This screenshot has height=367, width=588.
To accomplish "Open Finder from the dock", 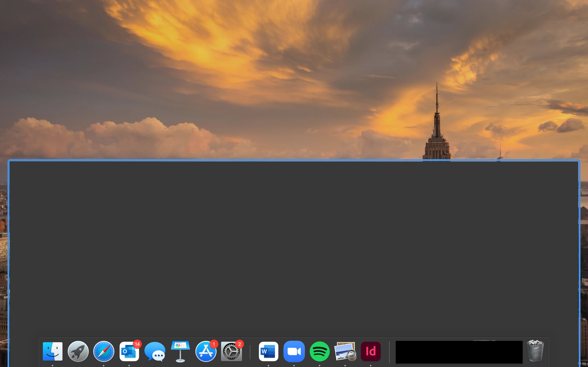I will (x=52, y=351).
